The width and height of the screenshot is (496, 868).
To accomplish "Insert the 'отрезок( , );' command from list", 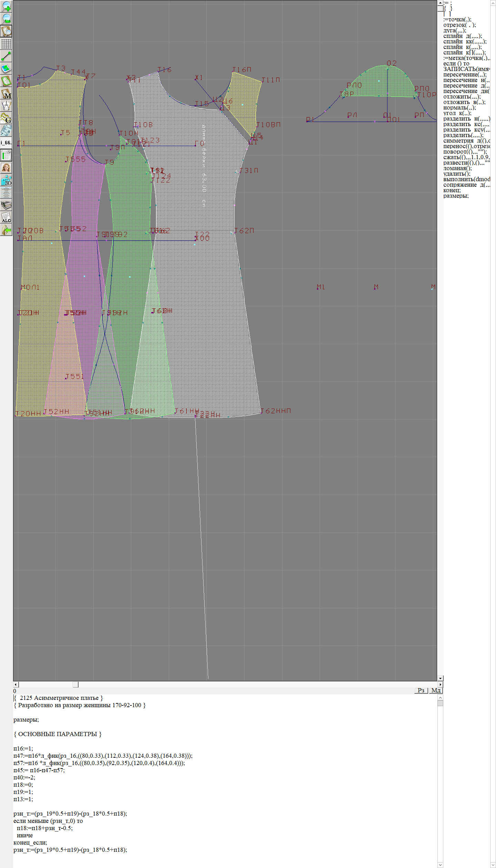I will point(459,25).
